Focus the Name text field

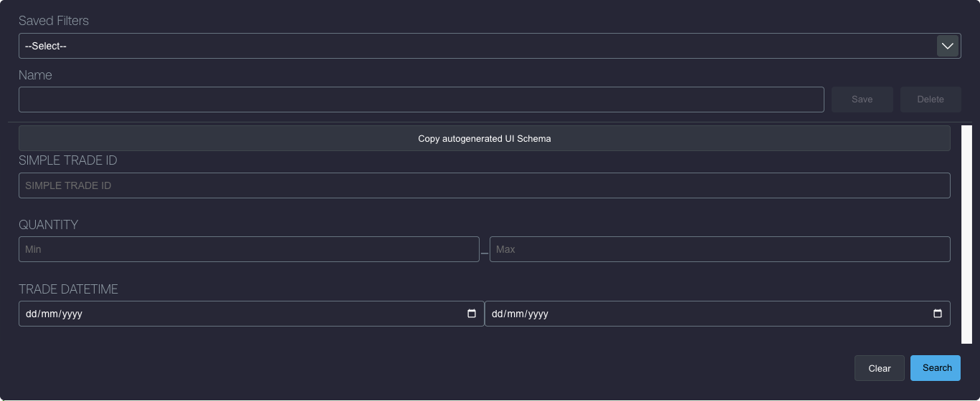pos(421,100)
